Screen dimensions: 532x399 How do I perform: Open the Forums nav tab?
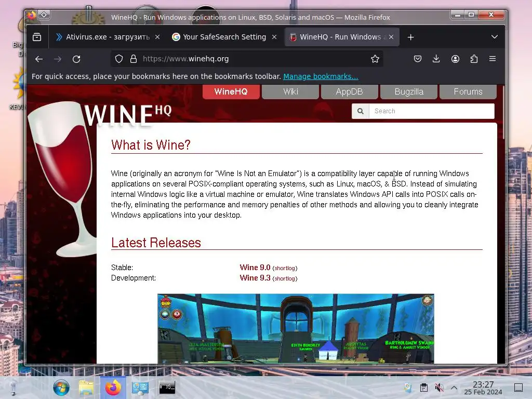coord(468,91)
